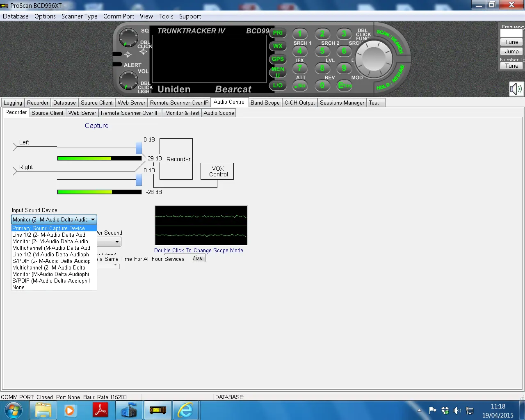
Task: Click the taskbar clock showing 11:18
Action: [498, 406]
